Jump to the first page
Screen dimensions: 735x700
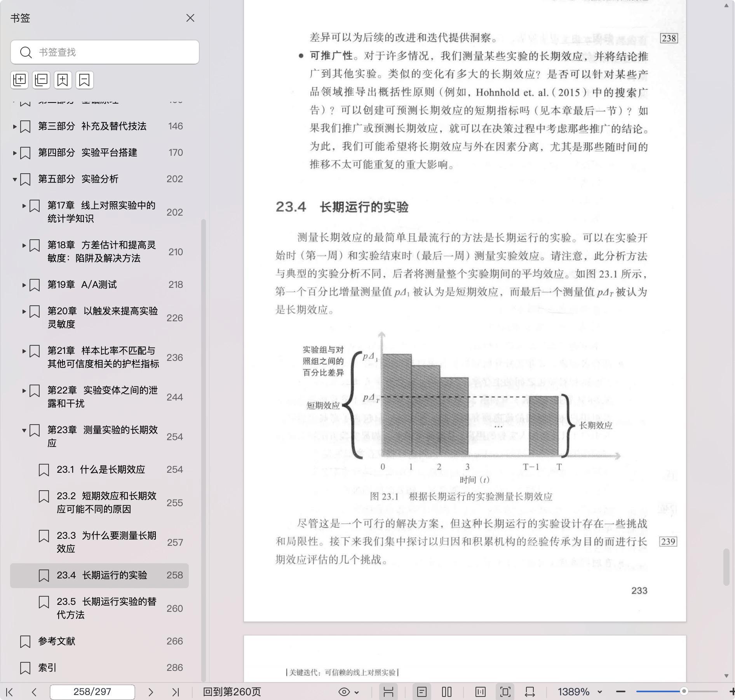point(10,692)
